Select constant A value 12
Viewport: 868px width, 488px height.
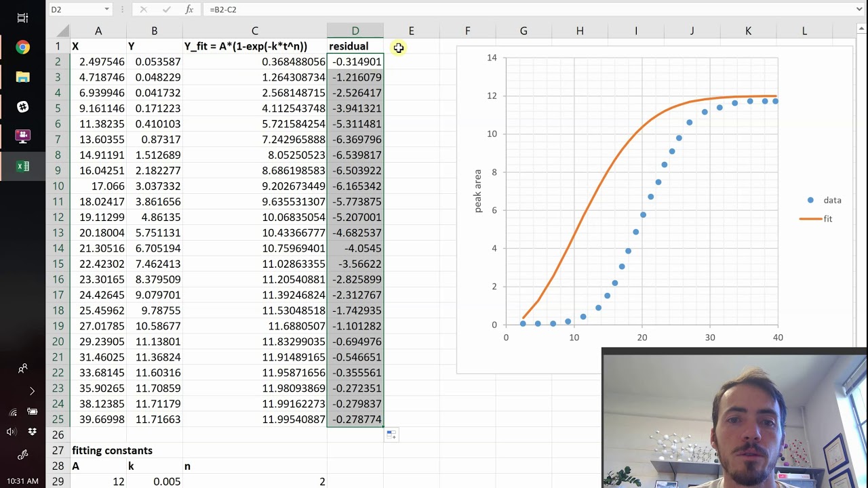click(98, 481)
